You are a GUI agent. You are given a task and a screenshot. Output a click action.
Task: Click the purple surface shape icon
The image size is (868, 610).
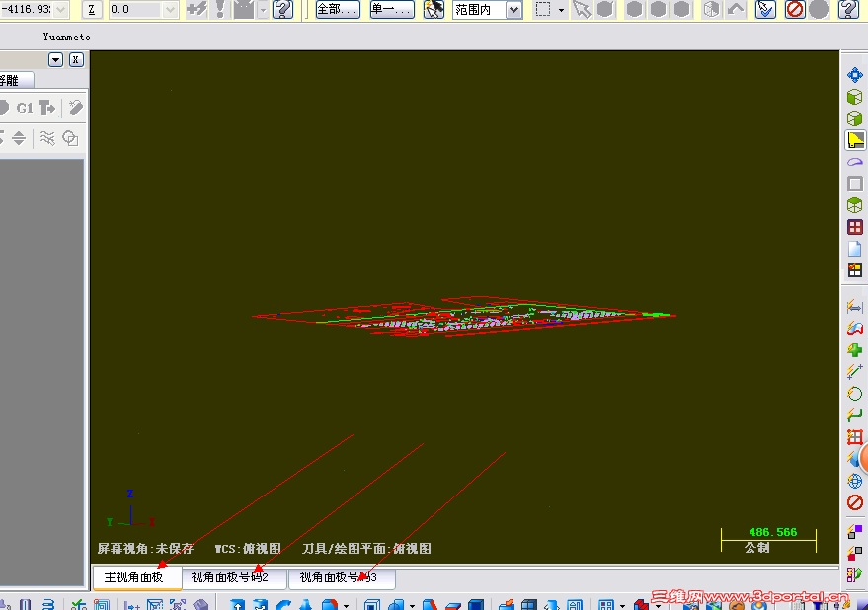[x=855, y=162]
